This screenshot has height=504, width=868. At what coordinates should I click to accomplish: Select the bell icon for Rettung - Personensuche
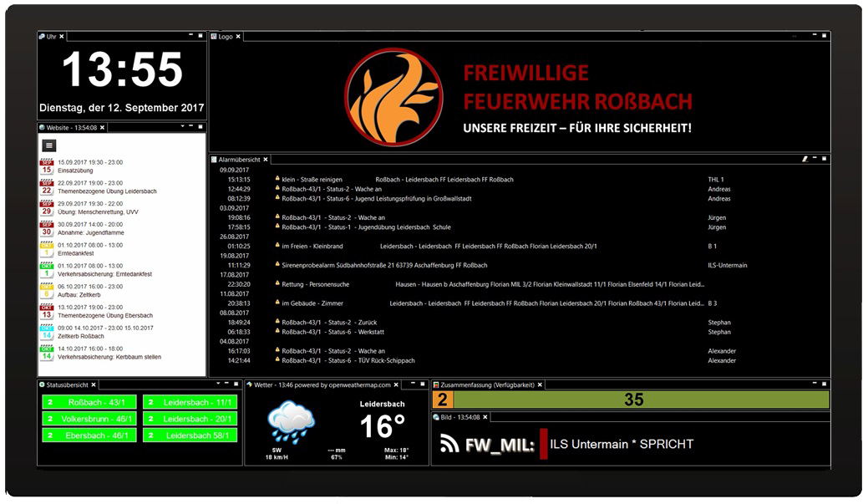click(x=277, y=283)
